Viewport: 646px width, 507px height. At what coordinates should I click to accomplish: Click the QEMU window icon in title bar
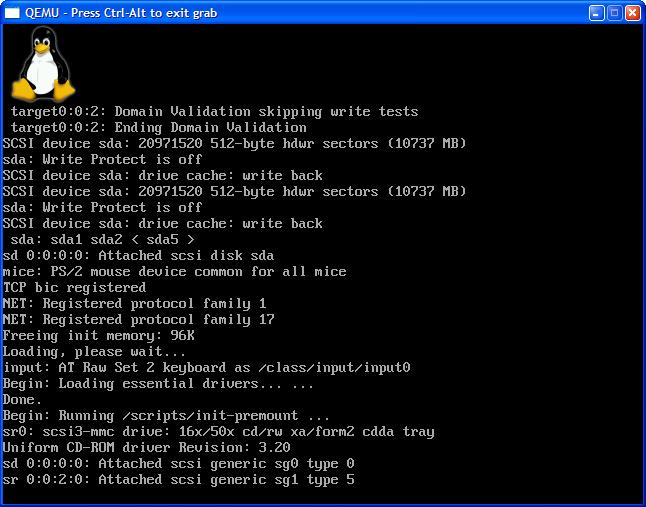coord(12,13)
